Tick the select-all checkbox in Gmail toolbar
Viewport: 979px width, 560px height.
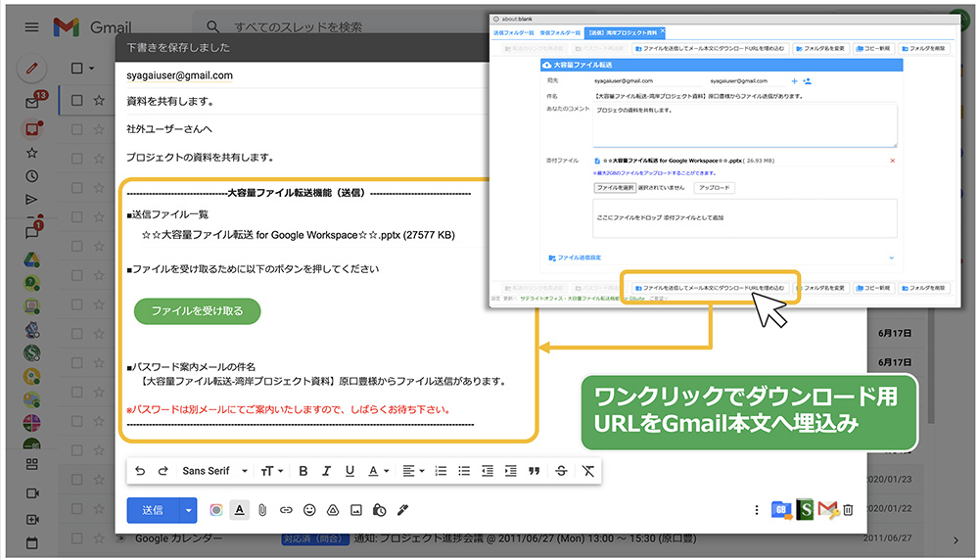(76, 69)
